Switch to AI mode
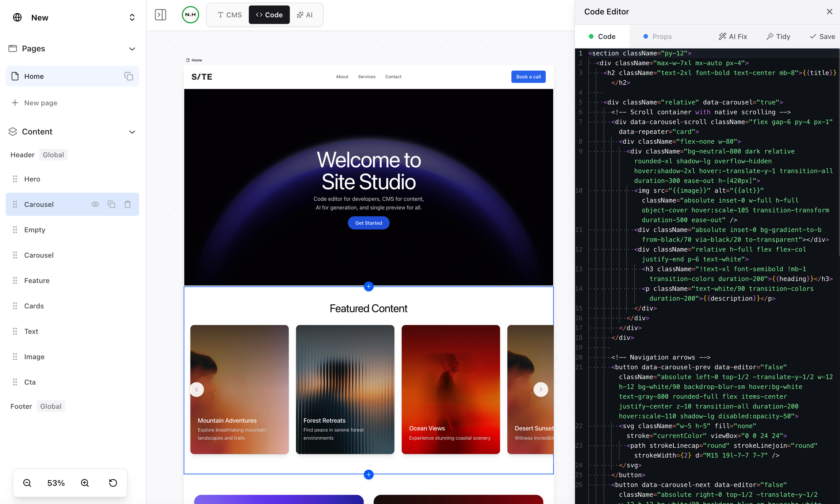This screenshot has width=840, height=504. (305, 15)
